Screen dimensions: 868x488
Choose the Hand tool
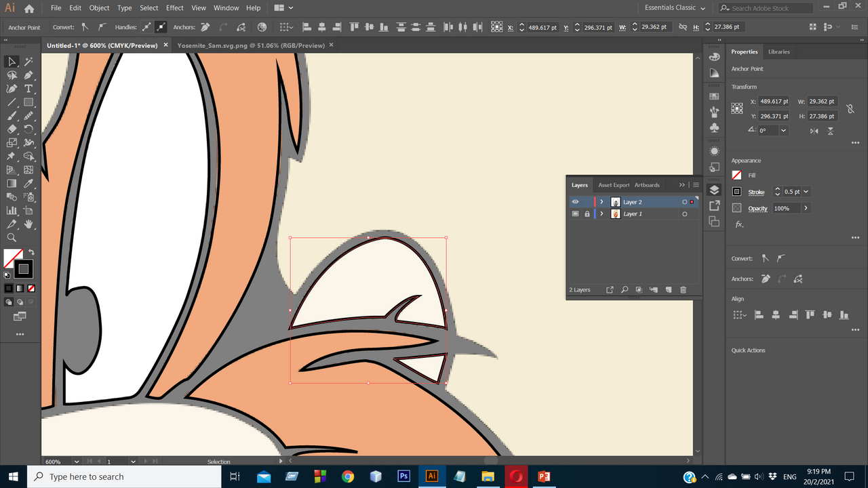(x=28, y=224)
